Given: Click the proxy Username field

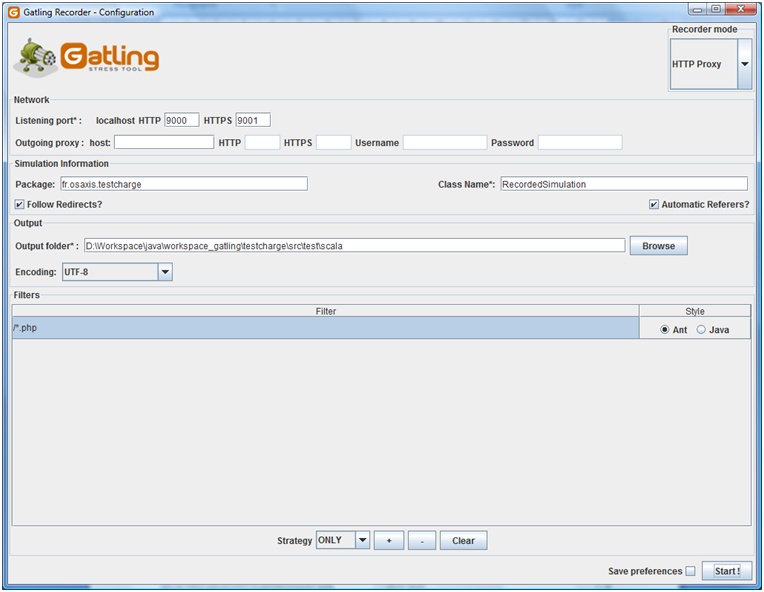Looking at the screenshot, I should coord(445,142).
